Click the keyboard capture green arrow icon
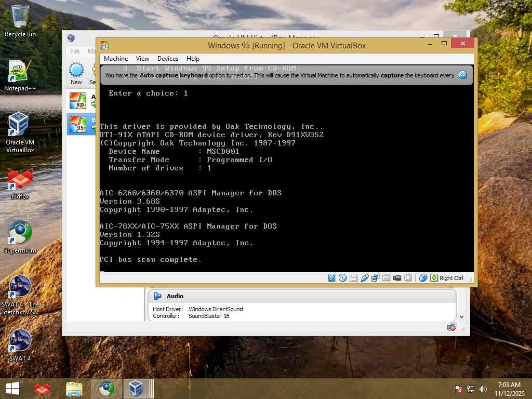 434,278
